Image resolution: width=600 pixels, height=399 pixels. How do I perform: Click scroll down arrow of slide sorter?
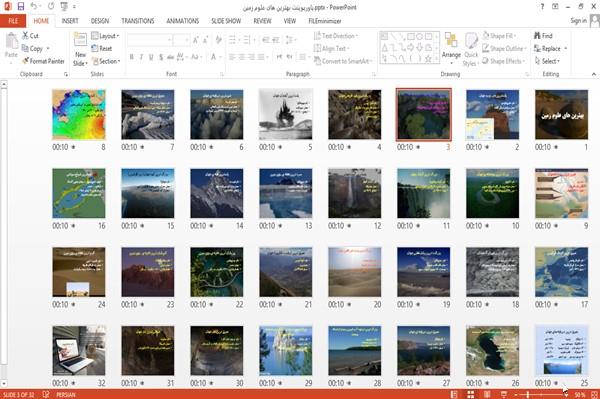pyautogui.click(x=4, y=383)
